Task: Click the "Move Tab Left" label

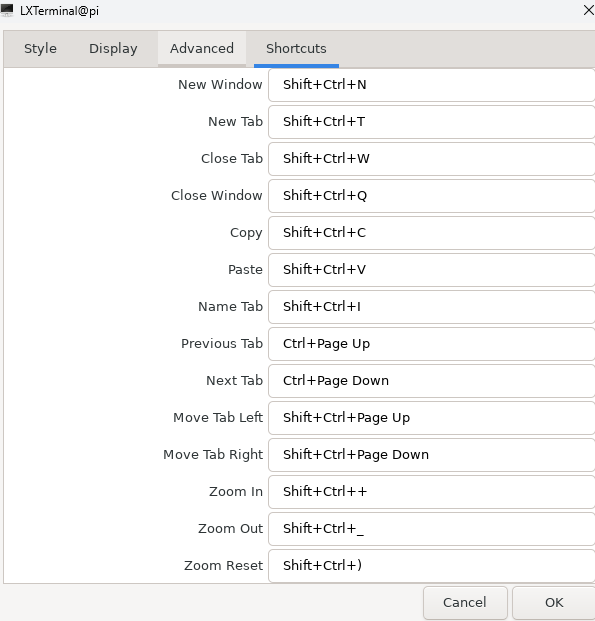Action: point(218,417)
